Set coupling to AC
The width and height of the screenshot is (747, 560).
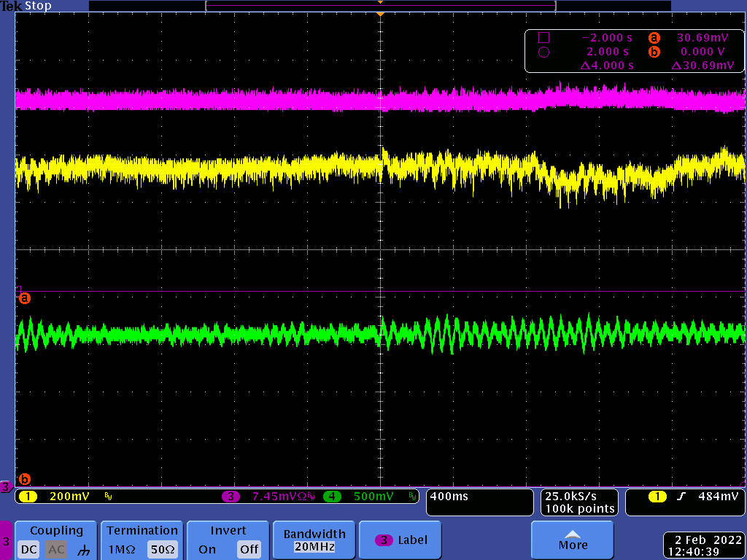coord(56,549)
